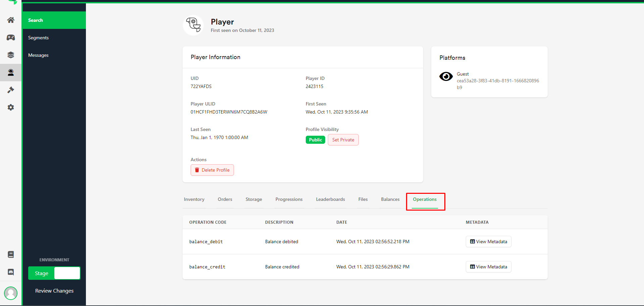Click the game controller sidebar icon
This screenshot has width=644, height=306.
(11, 38)
